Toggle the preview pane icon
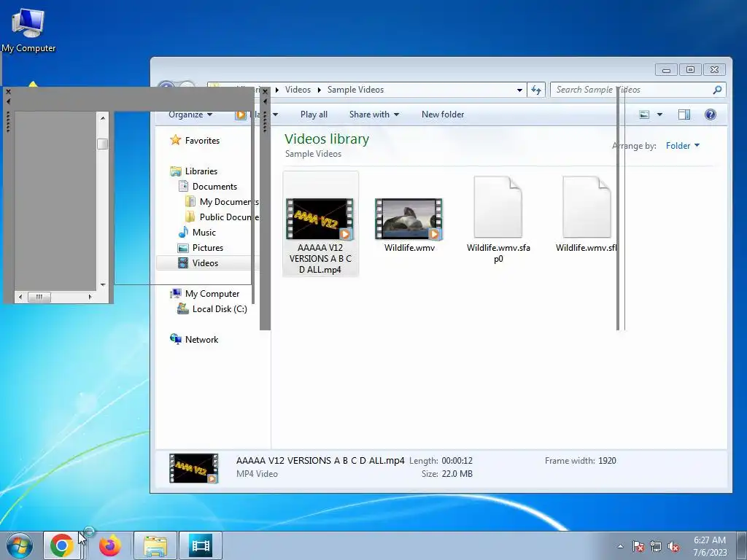747x560 pixels. 684,114
